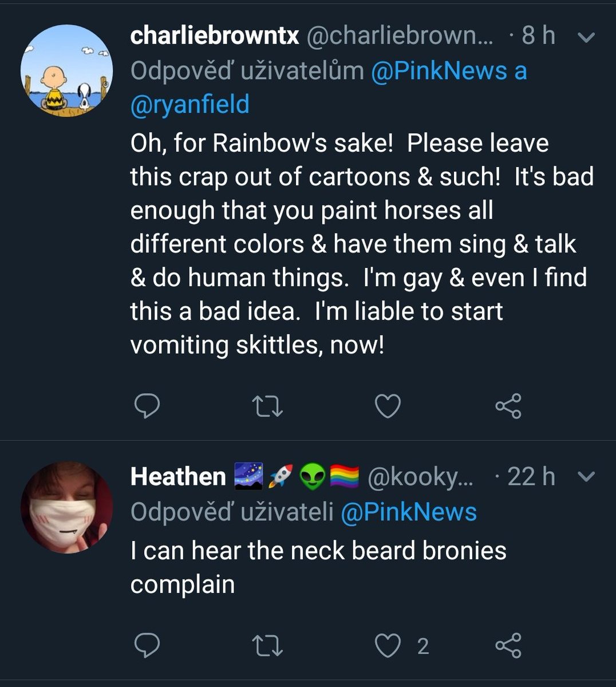Viewport: 616px width, 687px height.
Task: Like charliebrowntx's tweet with heart icon
Action: (x=388, y=406)
